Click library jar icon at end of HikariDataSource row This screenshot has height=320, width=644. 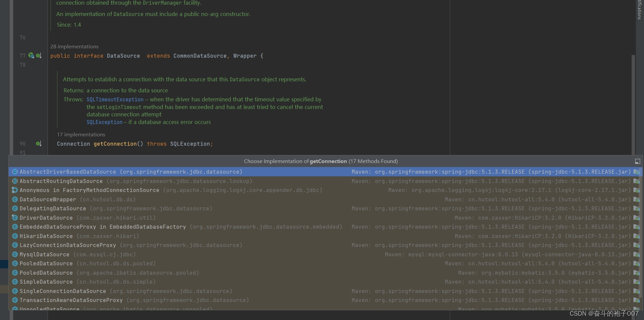point(637,236)
